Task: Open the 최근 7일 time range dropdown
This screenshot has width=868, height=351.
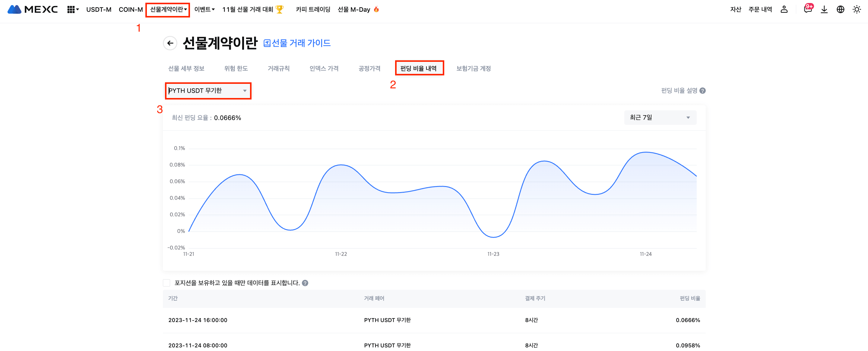Action: point(660,118)
